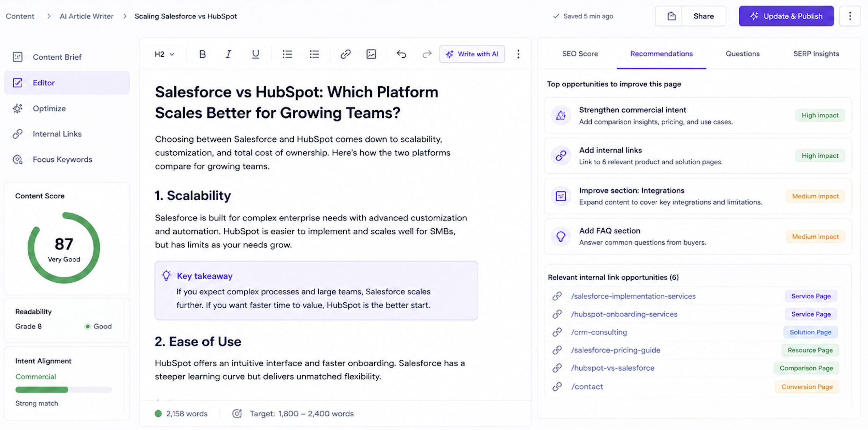Click Medium impact badge on FAQ section
The image size is (868, 430).
(x=815, y=236)
